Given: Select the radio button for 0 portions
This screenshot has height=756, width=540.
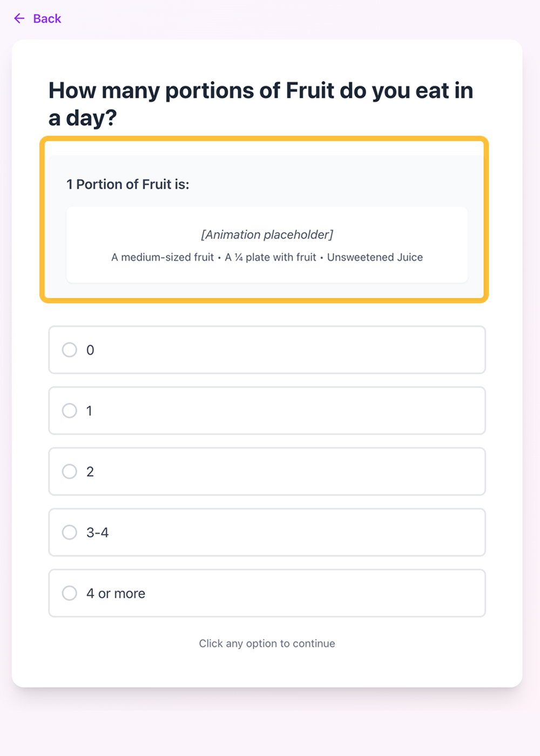Looking at the screenshot, I should click(x=70, y=350).
